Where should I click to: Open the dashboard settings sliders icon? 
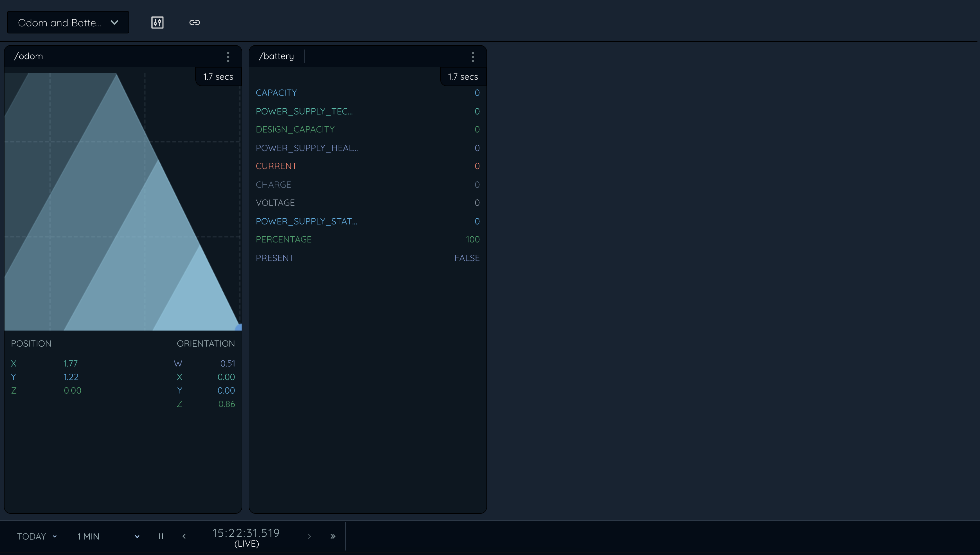point(157,23)
